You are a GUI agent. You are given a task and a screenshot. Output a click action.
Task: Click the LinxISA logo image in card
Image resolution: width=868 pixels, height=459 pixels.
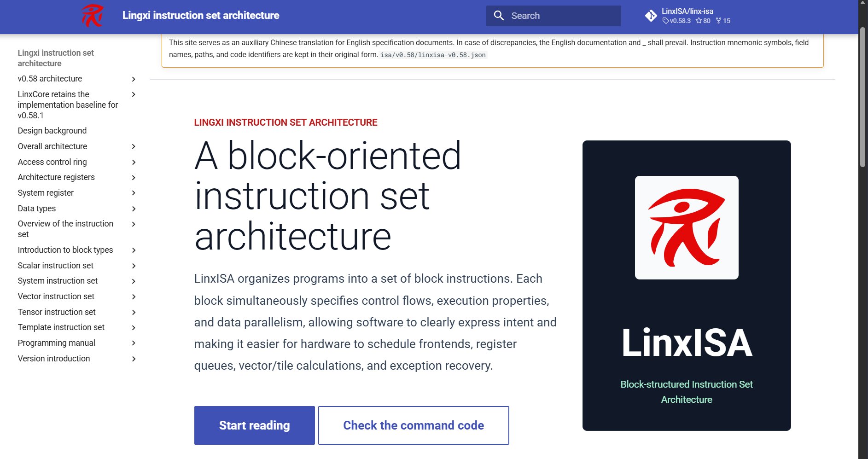pyautogui.click(x=687, y=227)
